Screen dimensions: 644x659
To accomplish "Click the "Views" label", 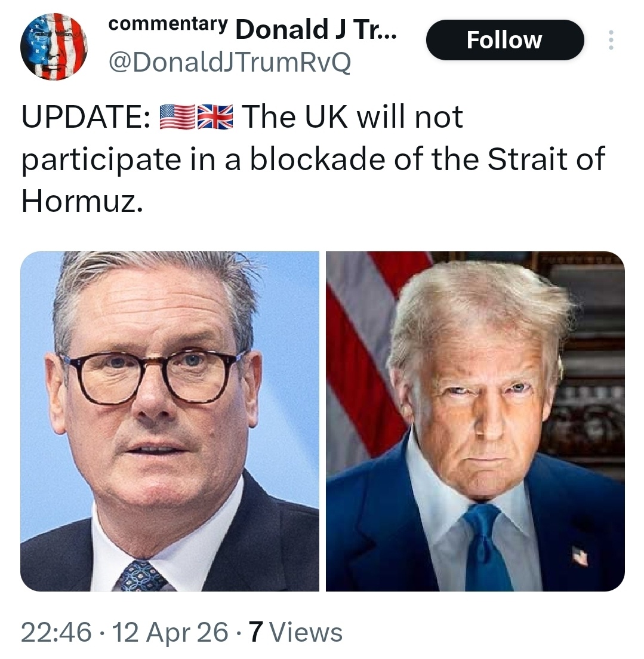I will [x=306, y=632].
